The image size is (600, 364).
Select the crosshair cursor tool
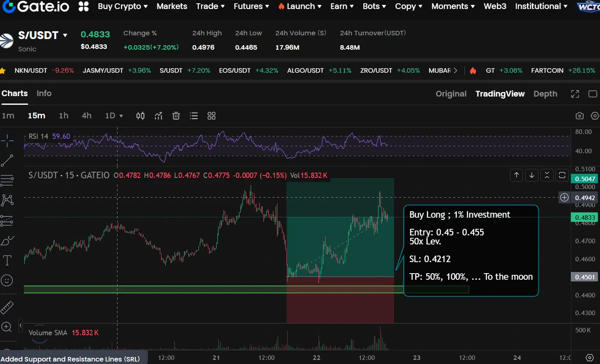[x=7, y=141]
